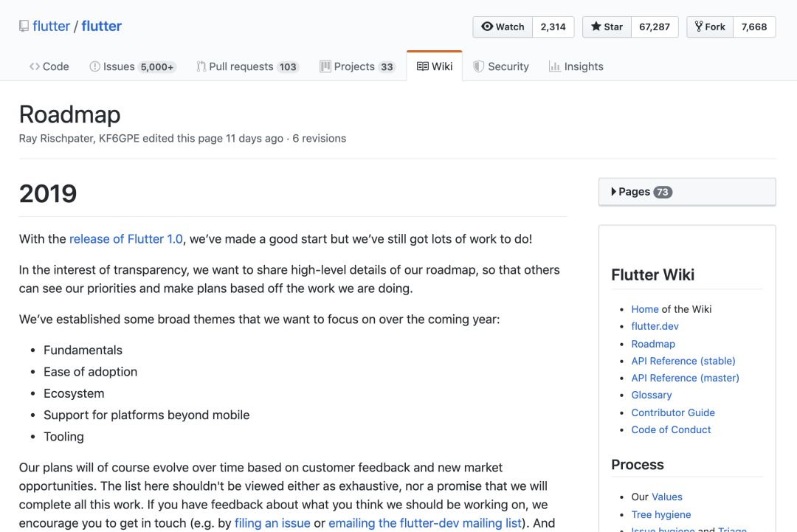Click Support for platforms beyond mobile bullet
Viewport: 797px width, 532px height.
146,415
